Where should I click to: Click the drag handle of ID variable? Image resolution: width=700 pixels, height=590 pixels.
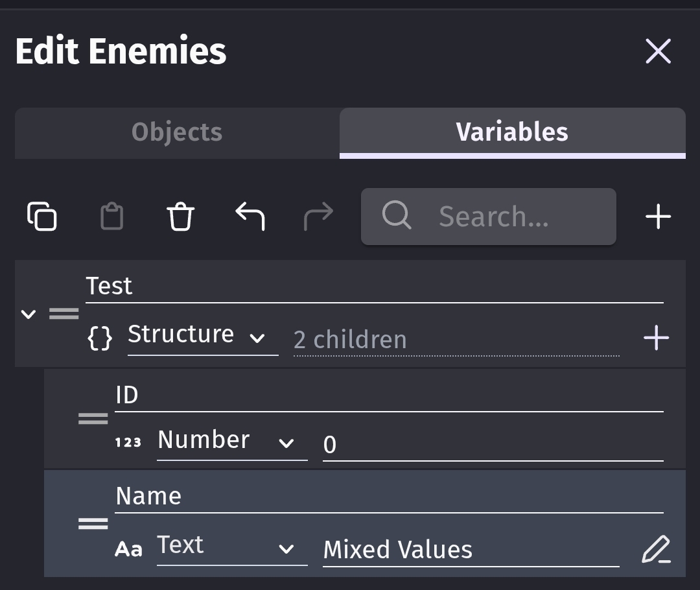(x=93, y=419)
